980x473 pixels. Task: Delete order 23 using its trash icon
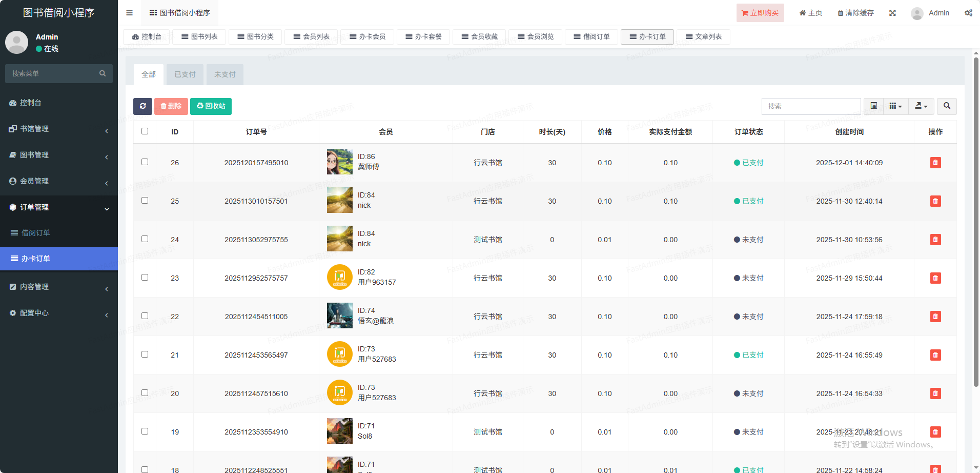(x=935, y=278)
